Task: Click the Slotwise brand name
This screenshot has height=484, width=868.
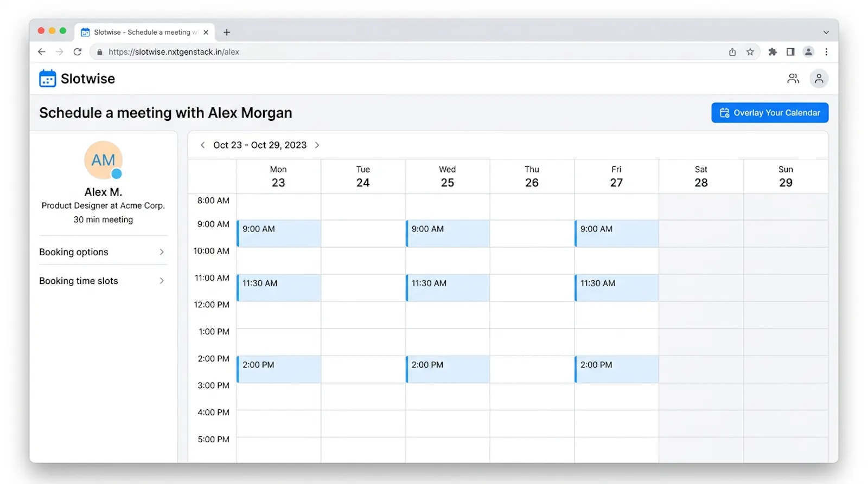Action: (x=88, y=79)
